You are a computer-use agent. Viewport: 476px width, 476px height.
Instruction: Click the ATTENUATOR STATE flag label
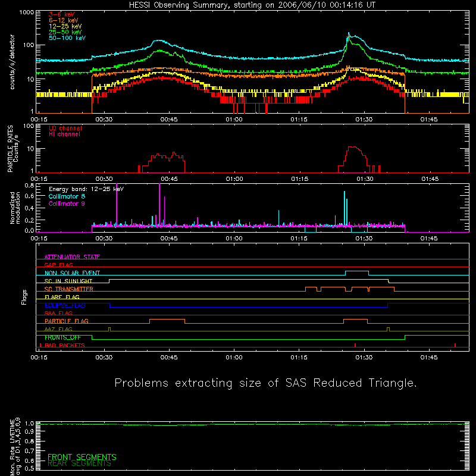click(72, 257)
